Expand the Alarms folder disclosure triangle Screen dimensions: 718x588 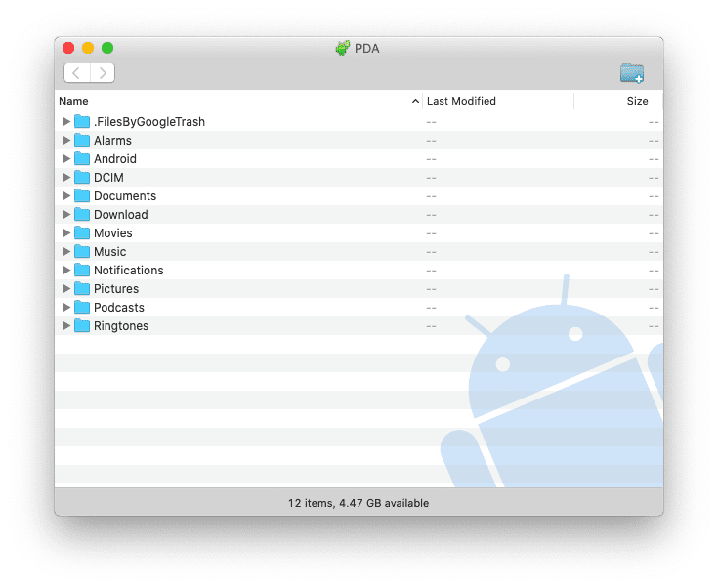tap(66, 140)
